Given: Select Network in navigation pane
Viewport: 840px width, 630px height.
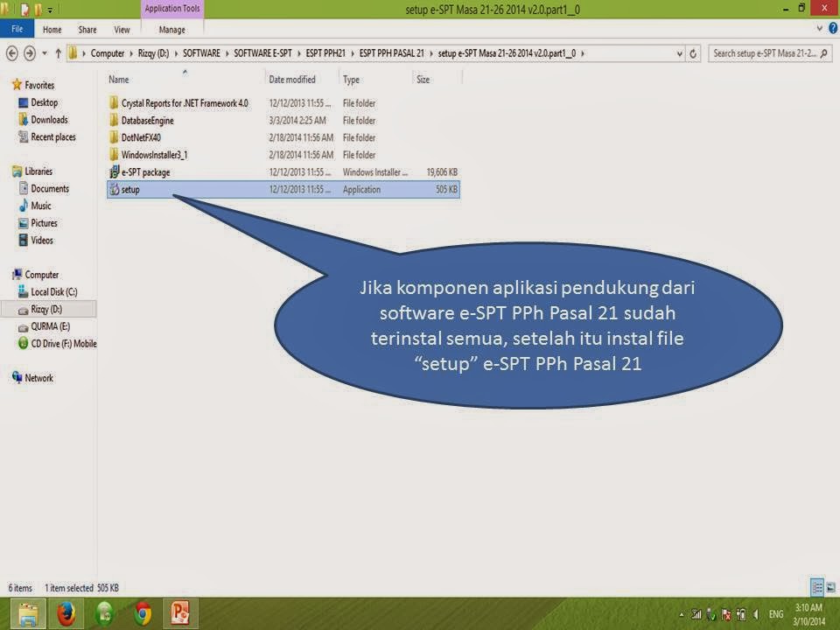Looking at the screenshot, I should (x=38, y=378).
